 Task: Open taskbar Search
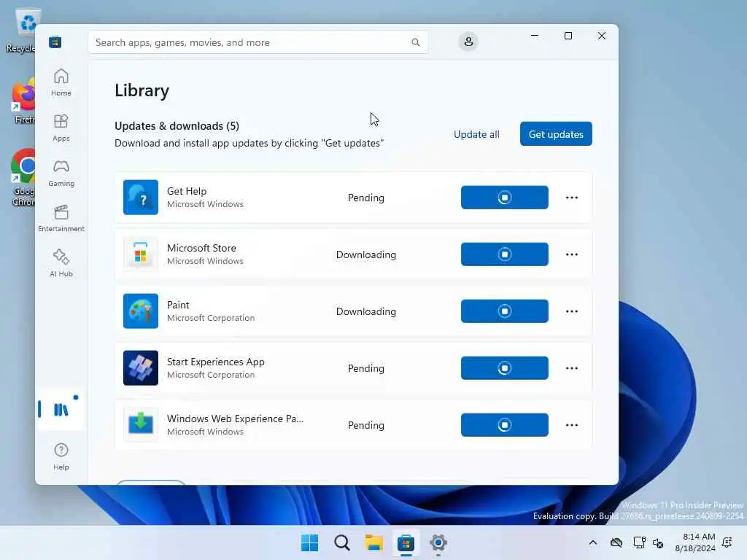342,542
